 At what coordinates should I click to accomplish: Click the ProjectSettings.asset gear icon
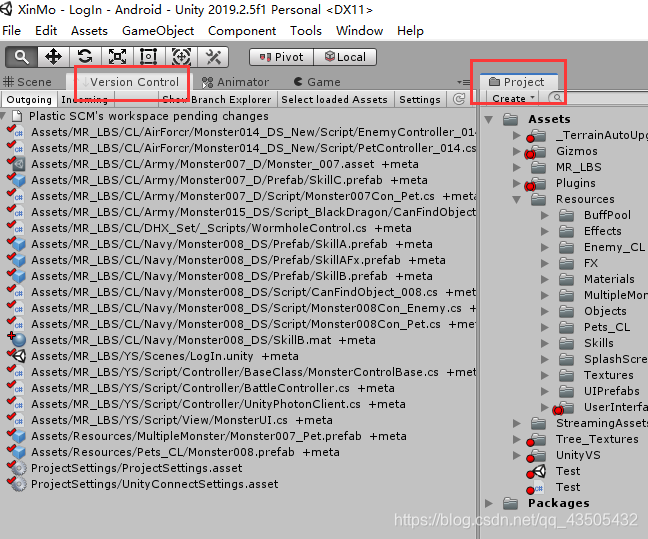pyautogui.click(x=19, y=468)
